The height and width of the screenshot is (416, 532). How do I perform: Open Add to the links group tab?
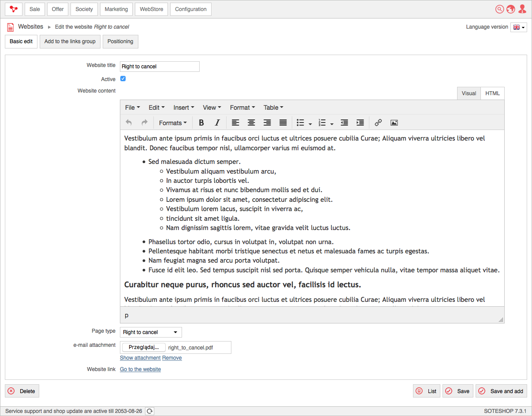click(x=70, y=41)
